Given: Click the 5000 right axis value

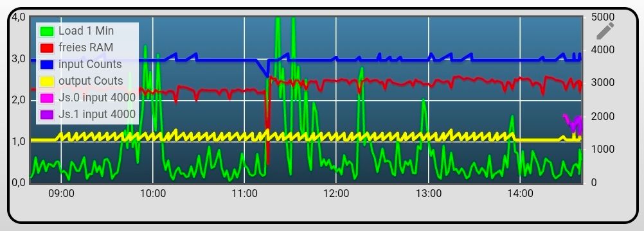Looking at the screenshot, I should tap(603, 17).
